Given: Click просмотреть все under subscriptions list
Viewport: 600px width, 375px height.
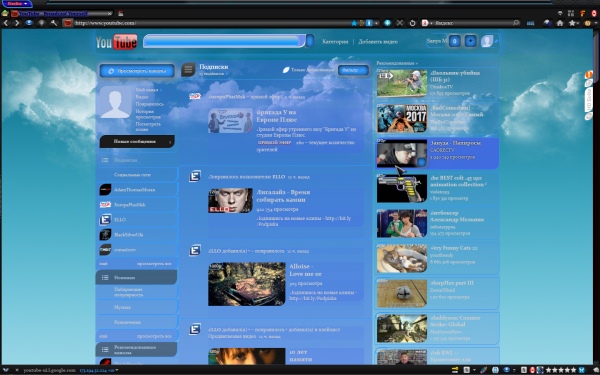Looking at the screenshot, I should coord(154,264).
